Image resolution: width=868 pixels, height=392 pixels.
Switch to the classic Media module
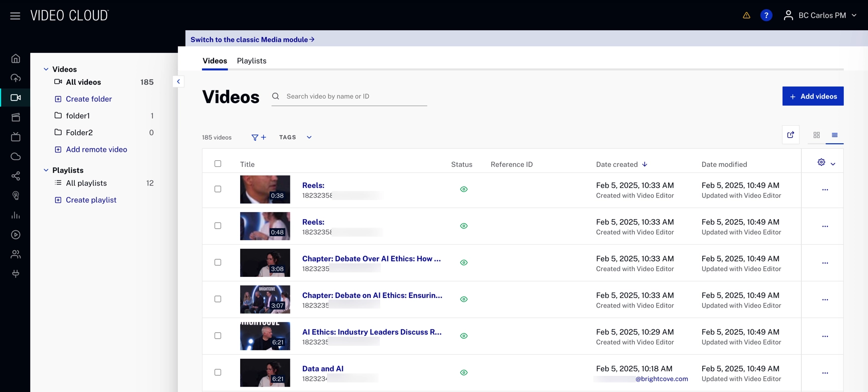[252, 39]
